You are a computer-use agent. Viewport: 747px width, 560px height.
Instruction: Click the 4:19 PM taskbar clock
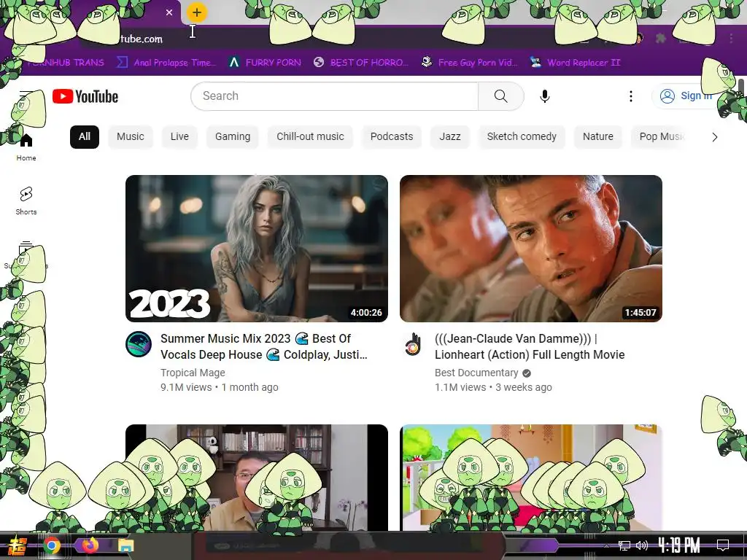point(678,545)
